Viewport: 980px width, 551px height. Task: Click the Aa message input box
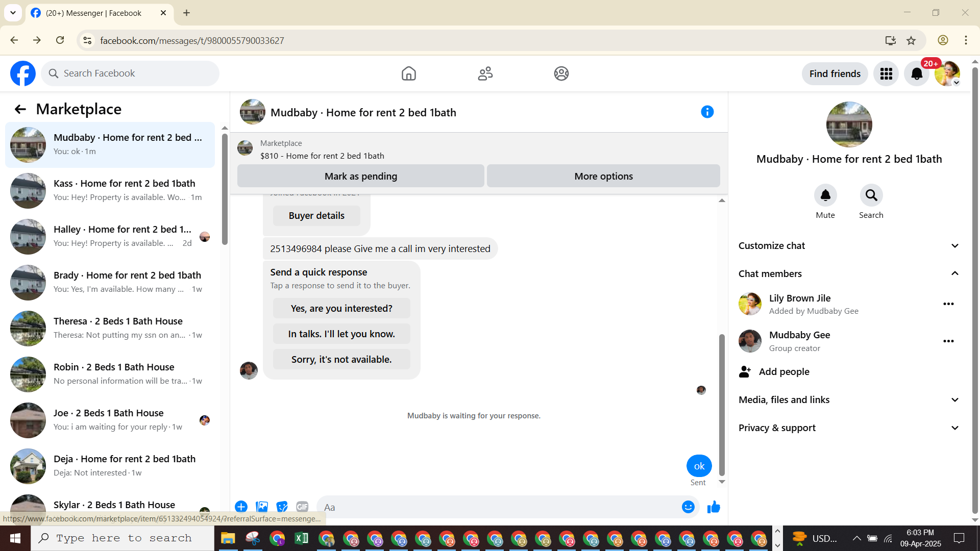tap(500, 507)
